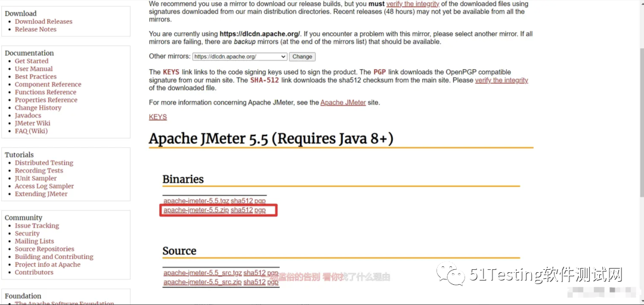644x305 pixels.
Task: Follow verify the integrity link after SHA-512 text
Action: pos(501,80)
